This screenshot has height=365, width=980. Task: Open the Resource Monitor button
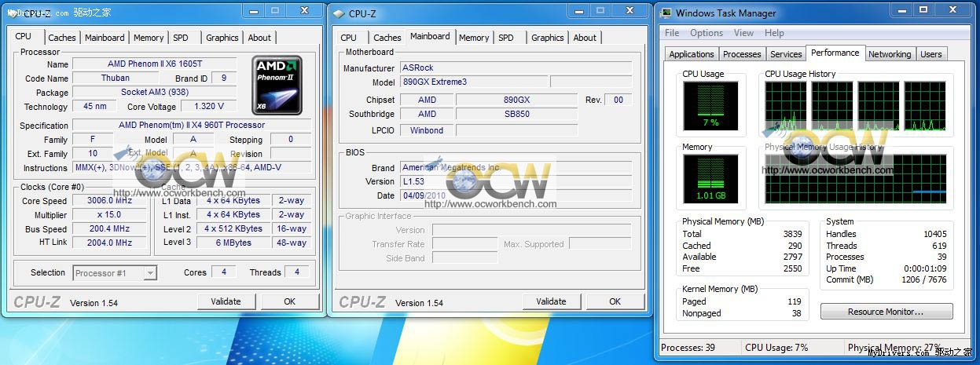tap(886, 312)
